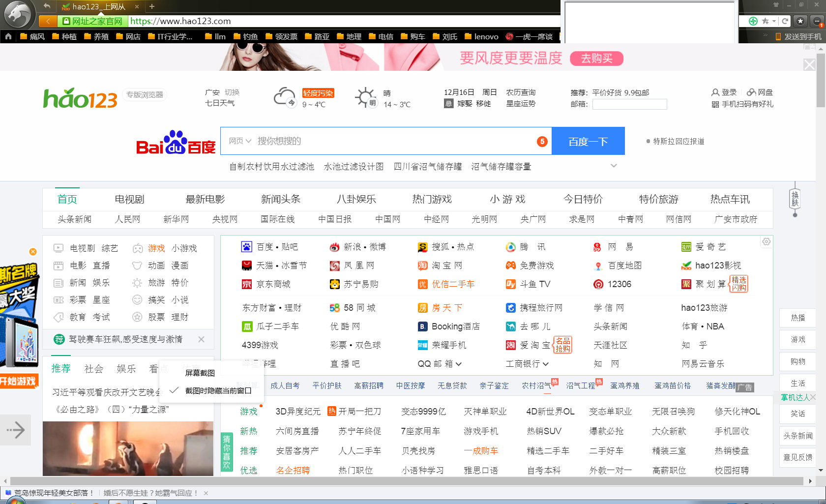Open the more options button with notification badge
This screenshot has height=504, width=826.
click(817, 21)
